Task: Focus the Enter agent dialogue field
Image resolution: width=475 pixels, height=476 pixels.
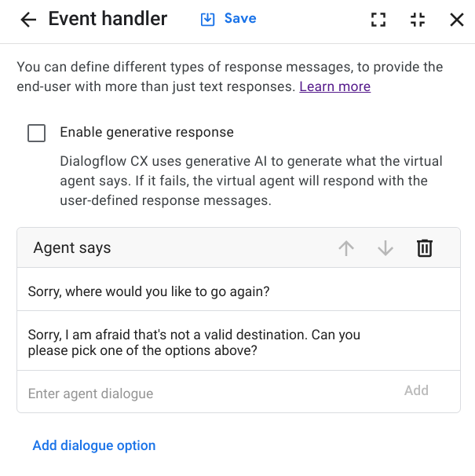Action: (x=204, y=394)
